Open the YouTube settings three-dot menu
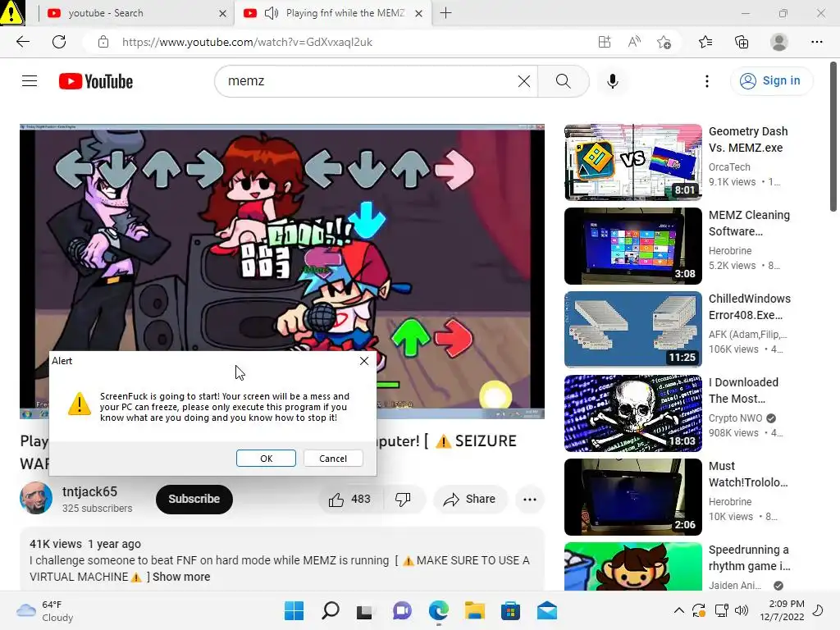 (706, 81)
